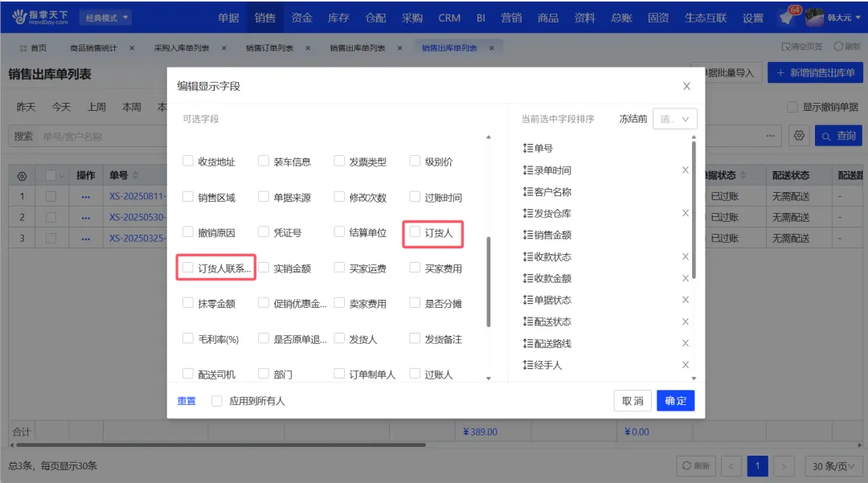Click the 单号/客户名称 search input
Image resolution: width=868 pixels, height=483 pixels.
(x=102, y=136)
